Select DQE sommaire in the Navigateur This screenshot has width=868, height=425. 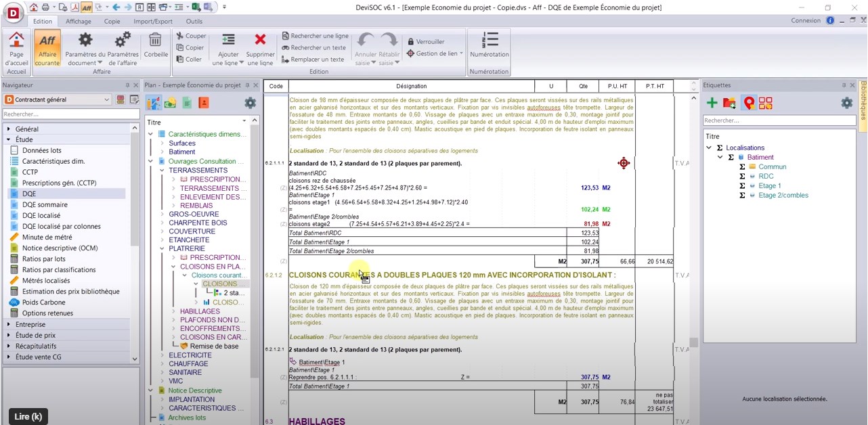coord(45,204)
